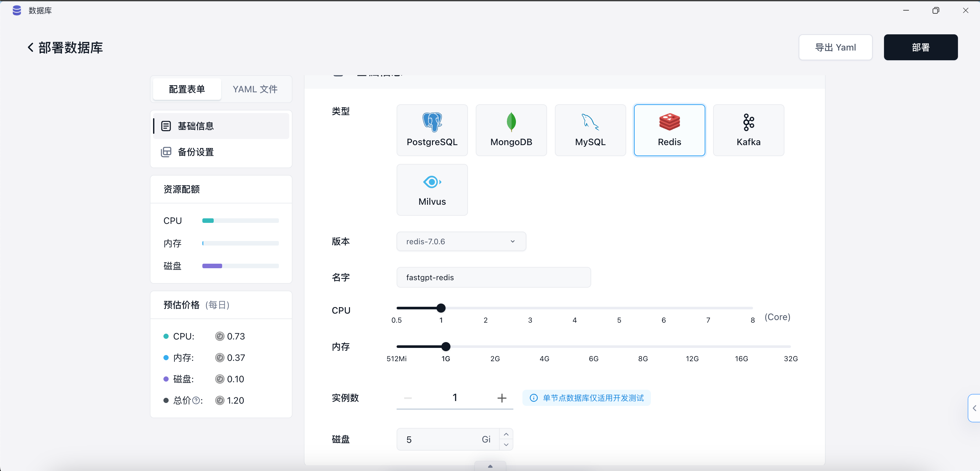Open the redis-7.0.6 version dropdown
This screenshot has width=980, height=471.
(461, 241)
